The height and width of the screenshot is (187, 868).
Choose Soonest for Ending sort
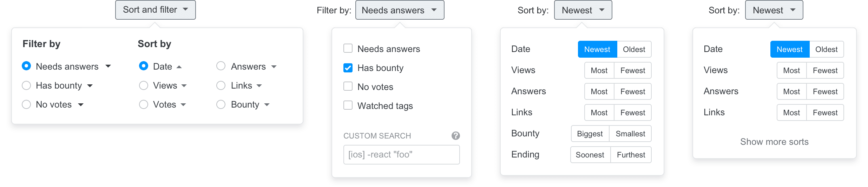click(x=590, y=155)
